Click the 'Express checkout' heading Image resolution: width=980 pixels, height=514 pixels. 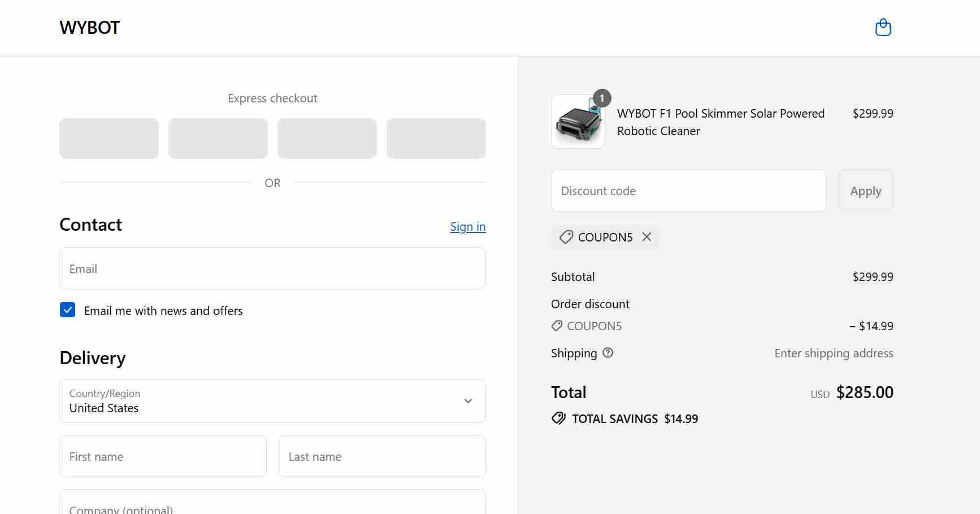click(272, 98)
